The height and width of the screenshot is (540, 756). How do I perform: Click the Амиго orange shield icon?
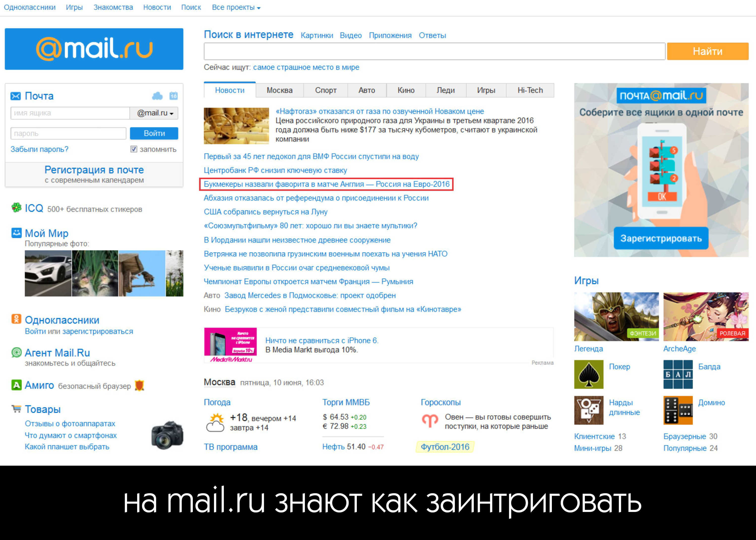[x=139, y=385]
